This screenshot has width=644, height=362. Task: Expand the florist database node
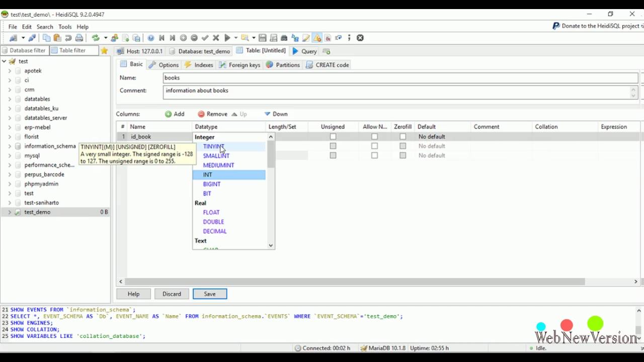(10, 137)
